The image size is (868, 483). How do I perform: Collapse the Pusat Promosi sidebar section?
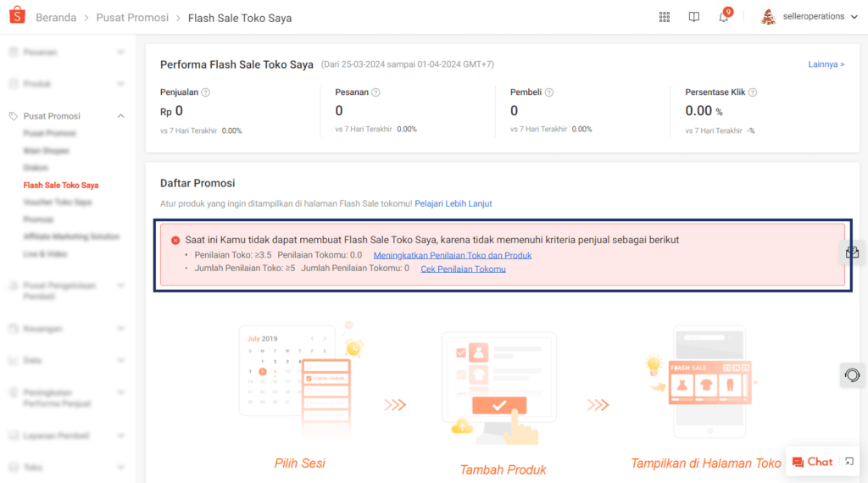pos(120,116)
